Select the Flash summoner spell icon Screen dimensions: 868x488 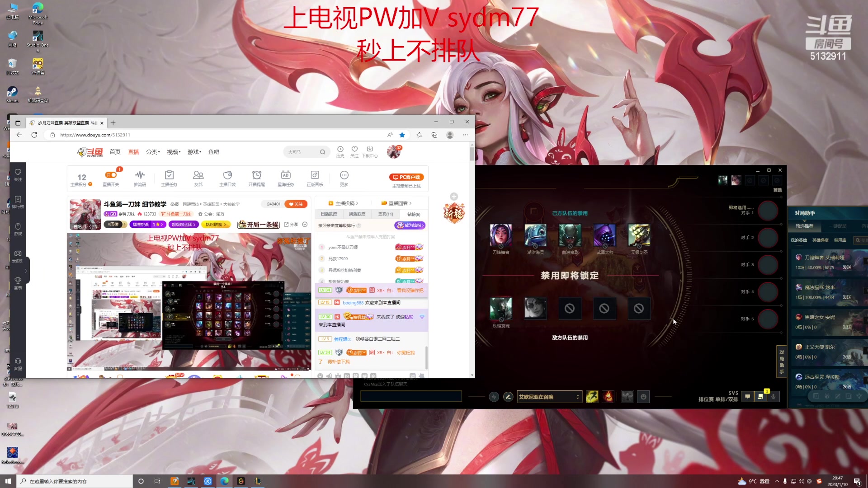[x=592, y=397]
